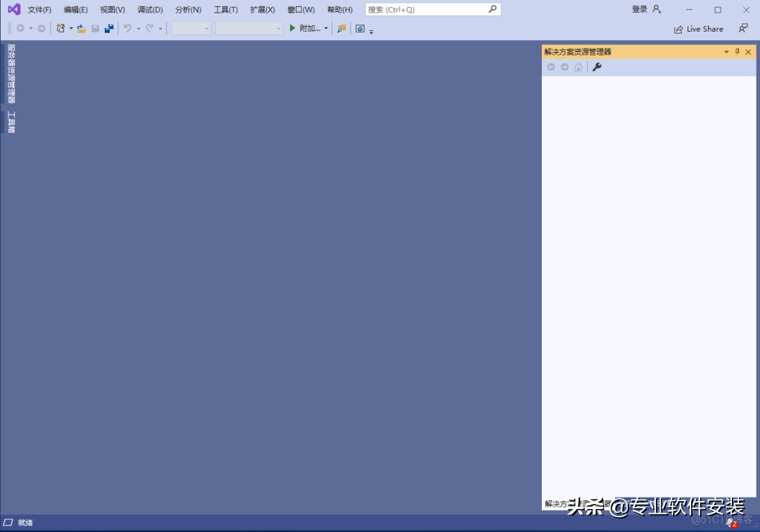Click the Home icon in Solution Explorer
The width and height of the screenshot is (760, 532).
pyautogui.click(x=578, y=66)
